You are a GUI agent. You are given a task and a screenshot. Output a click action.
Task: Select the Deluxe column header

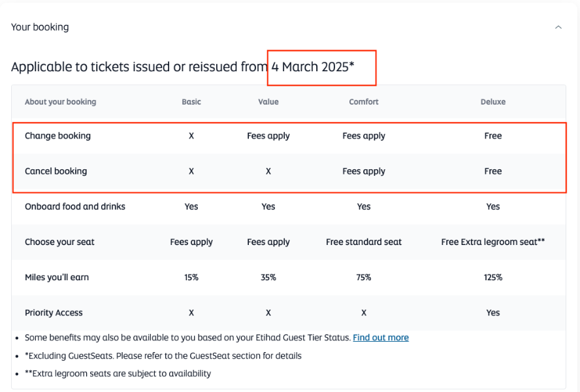(492, 102)
